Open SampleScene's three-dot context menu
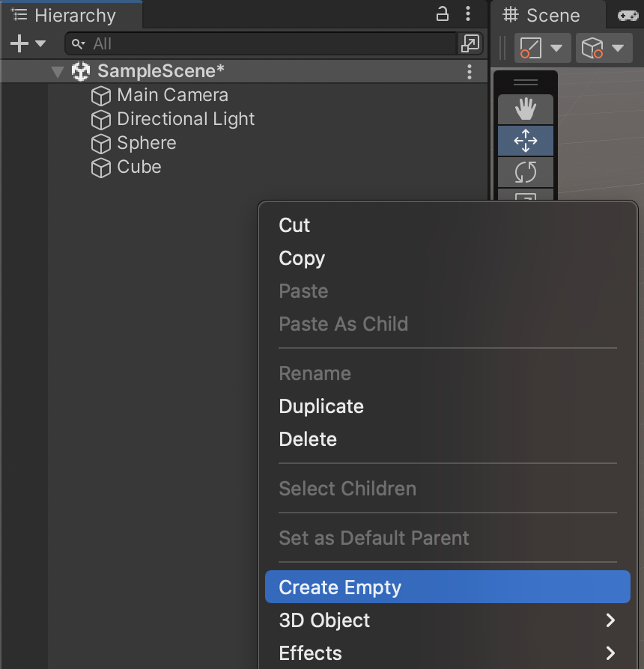Viewport: 644px width, 669px height. click(x=470, y=72)
